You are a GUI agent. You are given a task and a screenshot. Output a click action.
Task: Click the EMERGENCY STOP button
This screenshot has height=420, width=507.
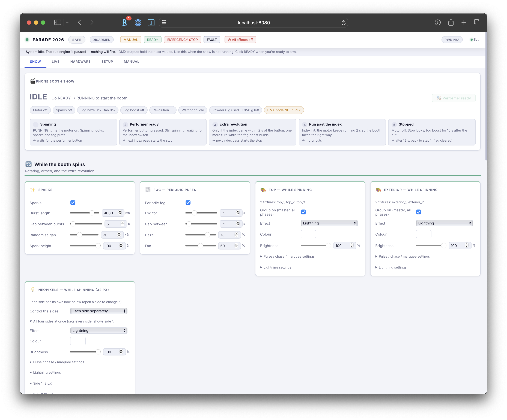(x=182, y=40)
